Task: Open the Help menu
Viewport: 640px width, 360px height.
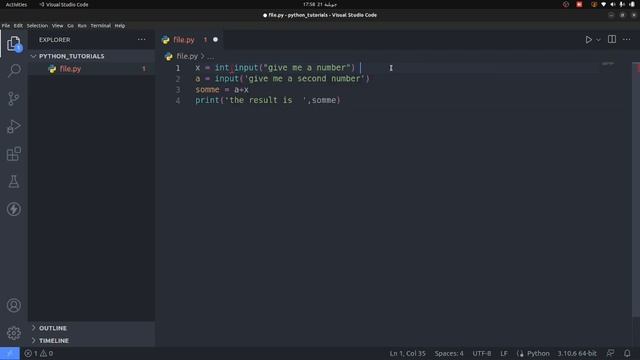Action: point(120,25)
